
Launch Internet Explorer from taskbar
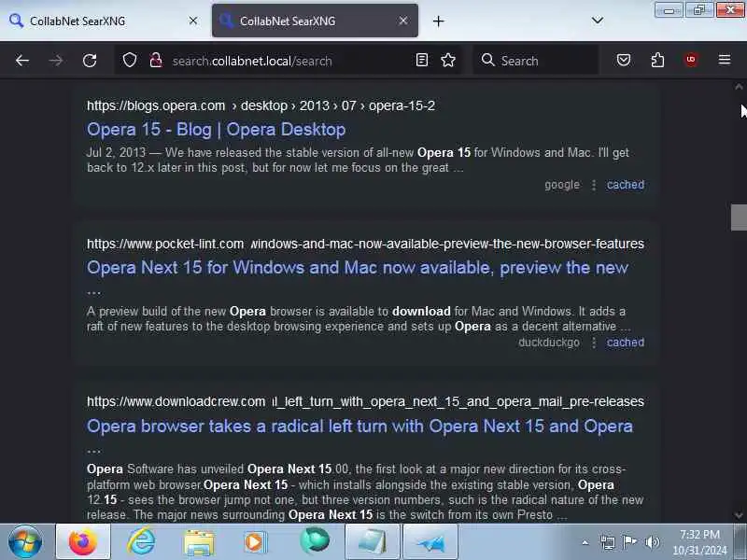141,541
